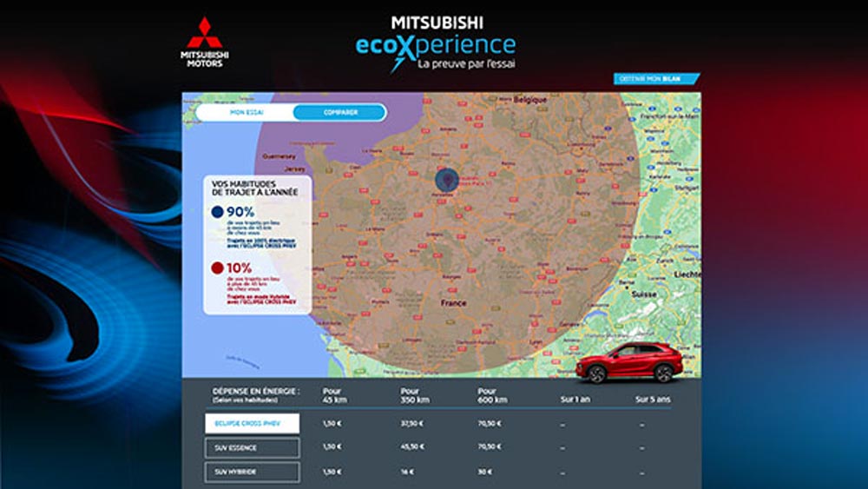
Task: Click the blue location pin on the map
Action: (447, 180)
